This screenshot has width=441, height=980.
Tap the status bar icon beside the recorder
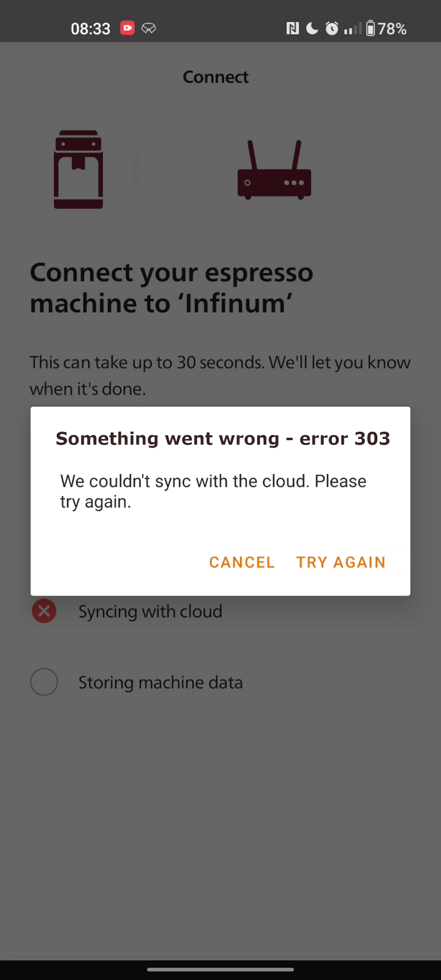coord(149,28)
